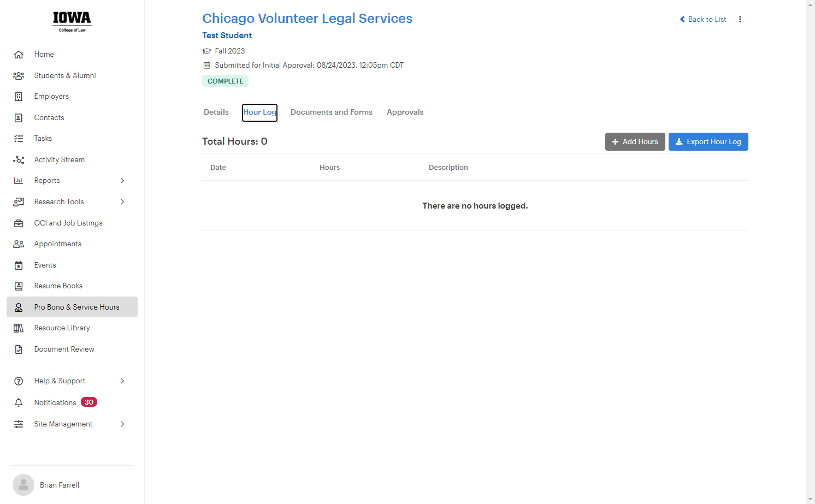Click the Notifications bell icon
Image resolution: width=815 pixels, height=504 pixels.
pos(19,402)
